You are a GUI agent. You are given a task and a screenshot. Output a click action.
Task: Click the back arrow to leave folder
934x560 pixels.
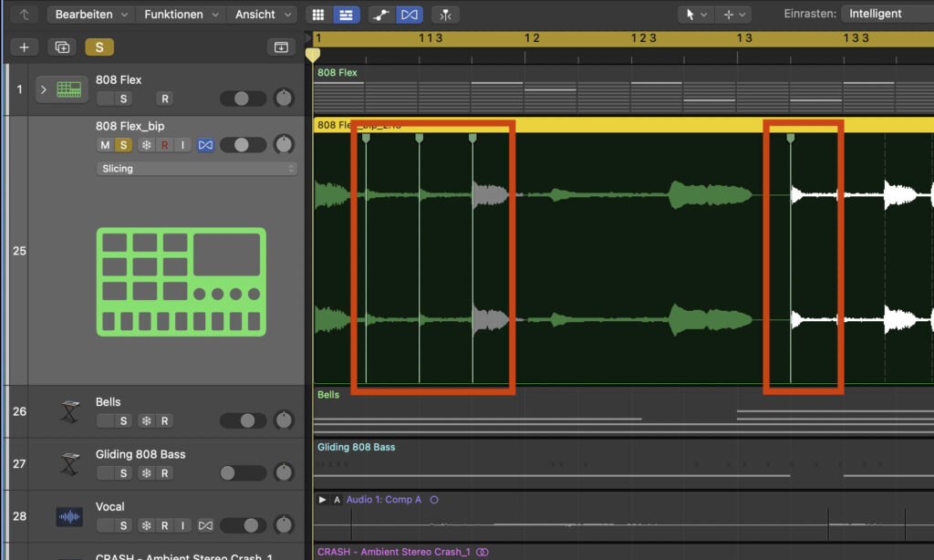pyautogui.click(x=24, y=15)
